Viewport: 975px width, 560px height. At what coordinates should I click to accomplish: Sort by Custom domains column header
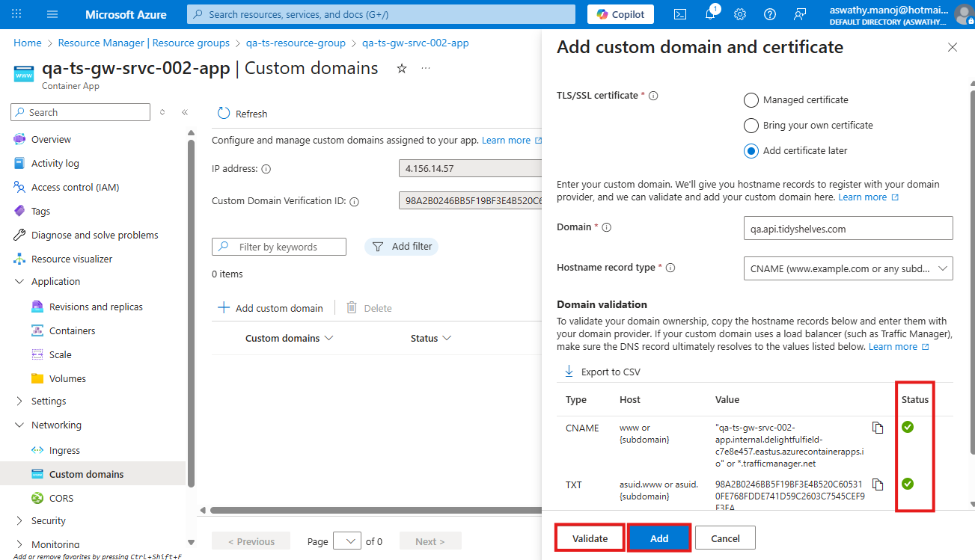(x=289, y=338)
